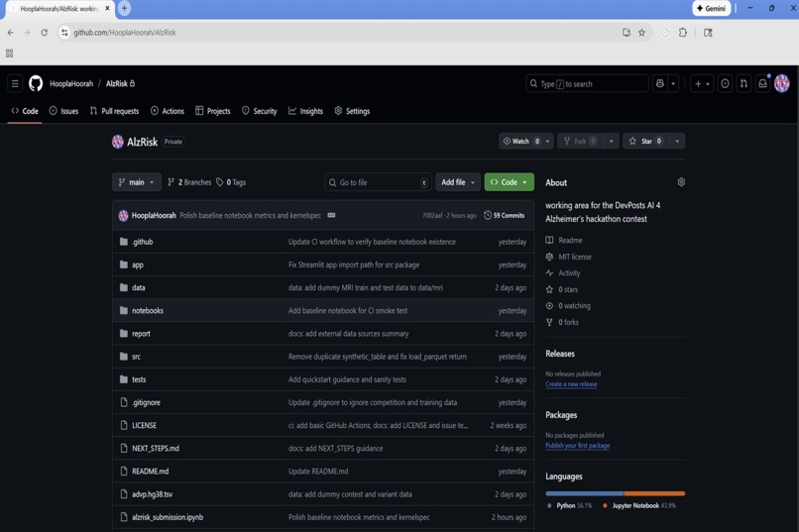
Task: Open the green Code dropdown
Action: pyautogui.click(x=510, y=182)
